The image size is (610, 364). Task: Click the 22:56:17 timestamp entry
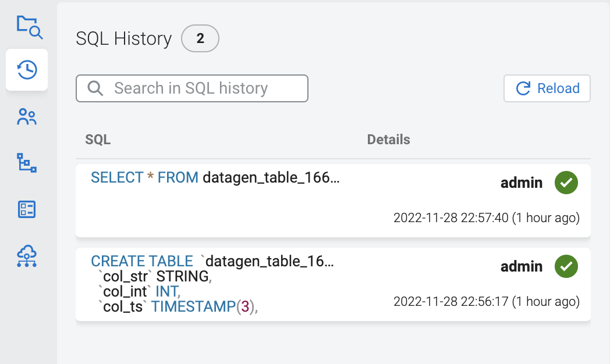(x=486, y=302)
